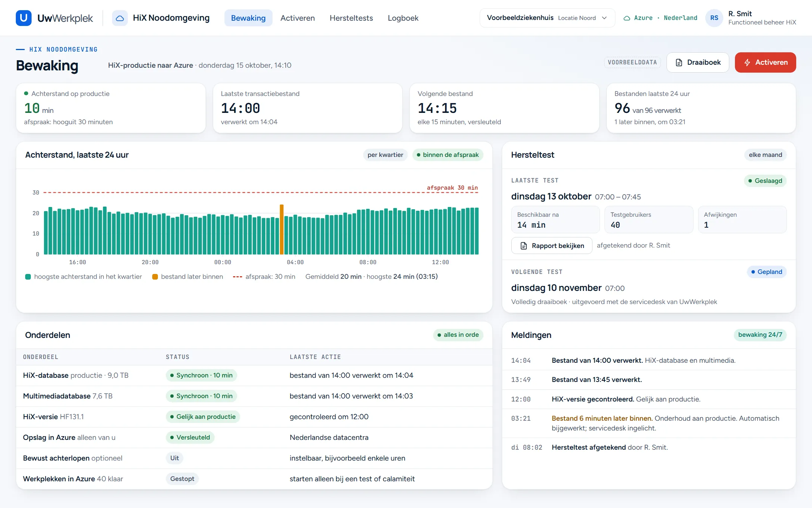Click the Voorbeeldziekenhuis location name
Image resolution: width=812 pixels, height=508 pixels.
(520, 18)
